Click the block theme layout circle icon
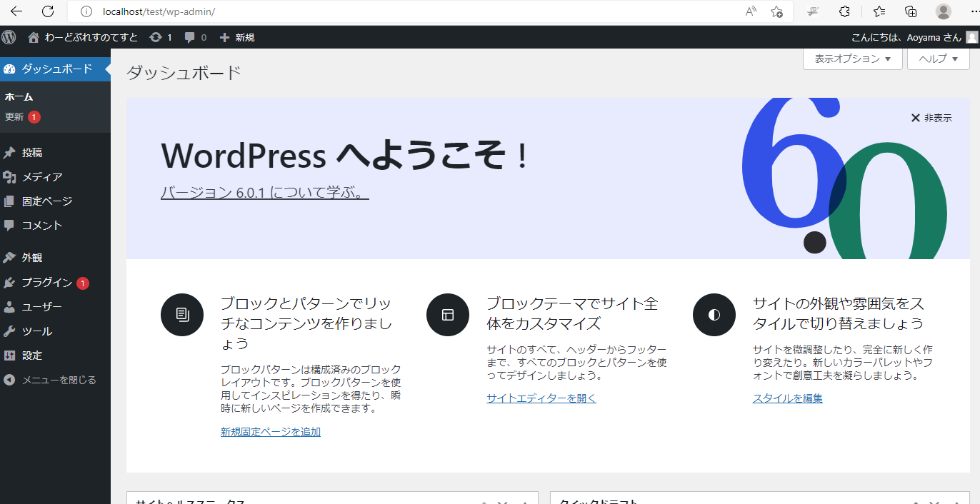The image size is (980, 504). (x=448, y=315)
